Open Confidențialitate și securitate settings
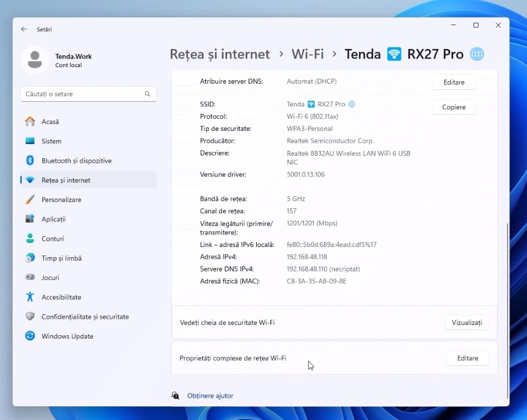The height and width of the screenshot is (420, 527). click(88, 316)
